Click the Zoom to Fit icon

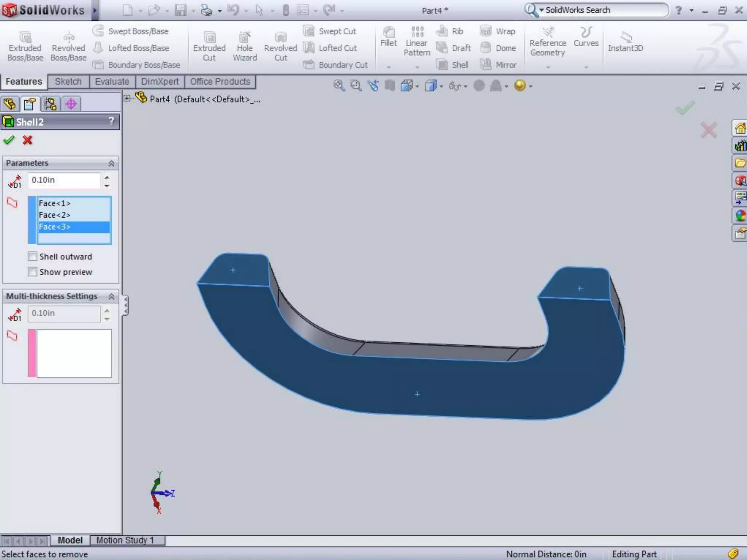click(x=338, y=86)
